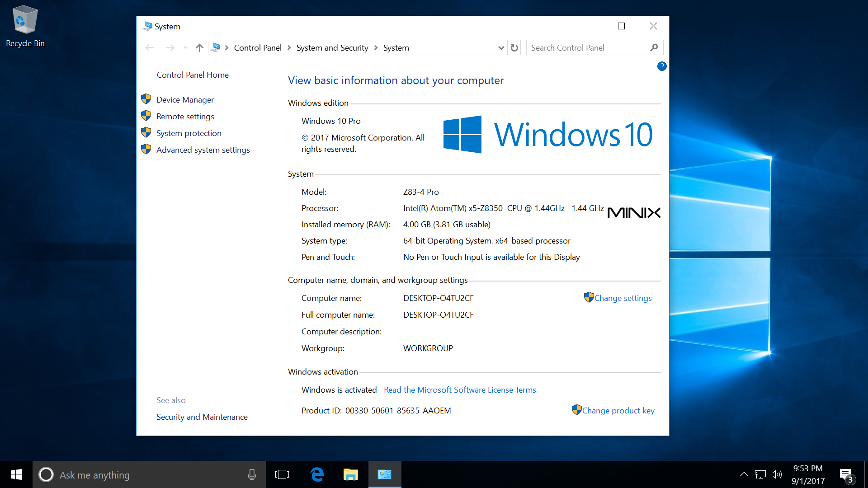Launch Microsoft Edge from taskbar
The image size is (868, 488).
pyautogui.click(x=317, y=474)
